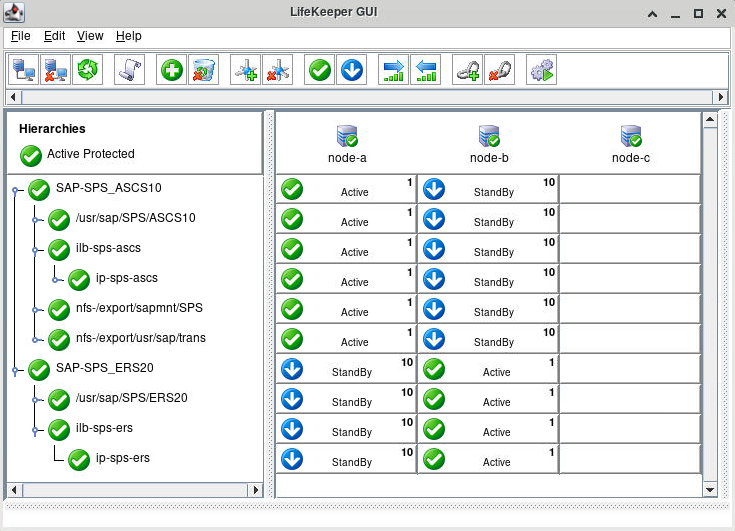Open the Edit menu
The image size is (735, 531).
(x=54, y=36)
